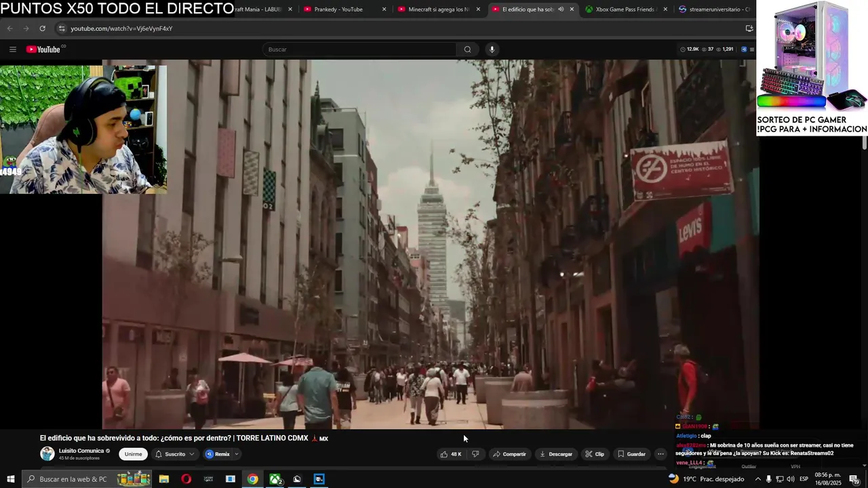Dislike the video with the thumbs down
Screen dimensions: 868x488
(x=475, y=454)
